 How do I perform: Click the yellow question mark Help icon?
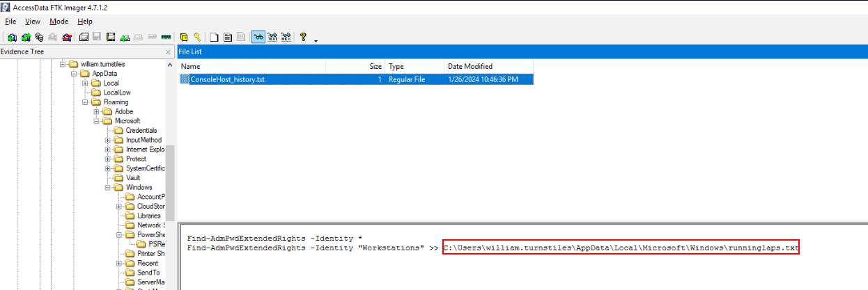click(x=304, y=37)
